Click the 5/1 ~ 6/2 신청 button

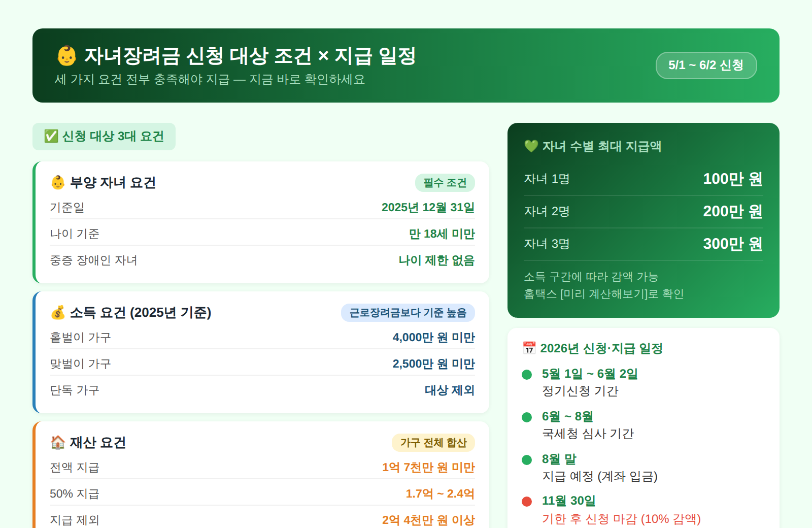click(706, 65)
